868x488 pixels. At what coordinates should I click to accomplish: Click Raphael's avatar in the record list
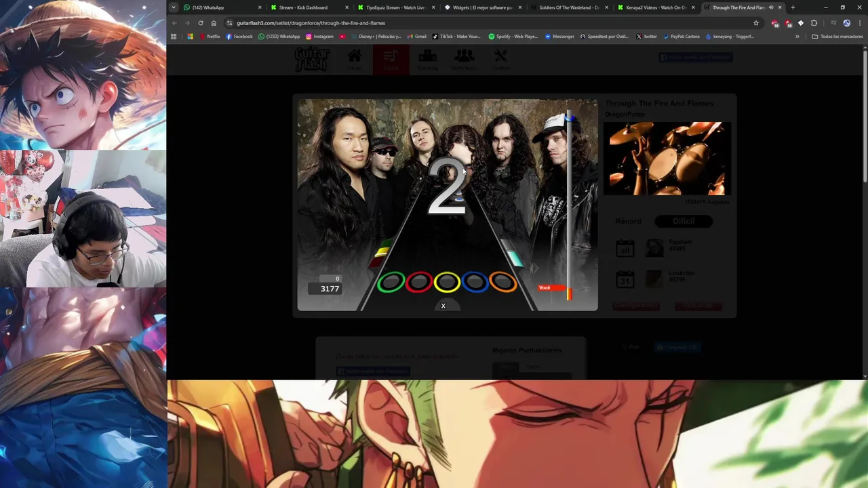point(654,248)
